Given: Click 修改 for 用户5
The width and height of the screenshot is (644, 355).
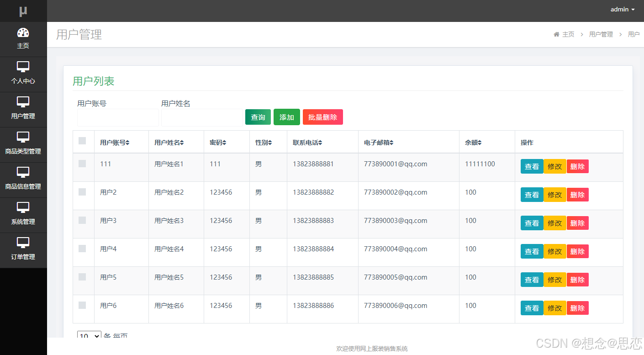Looking at the screenshot, I should coord(555,280).
